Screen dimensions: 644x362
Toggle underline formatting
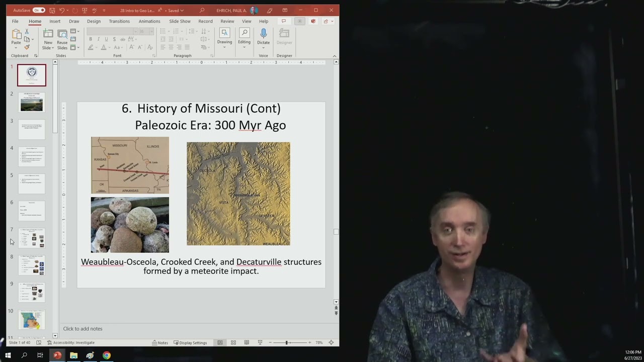pyautogui.click(x=106, y=39)
